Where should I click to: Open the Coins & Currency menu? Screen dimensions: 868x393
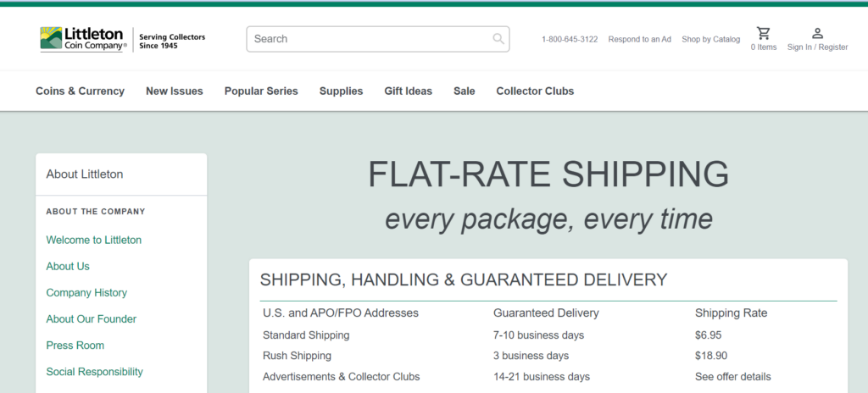pyautogui.click(x=81, y=91)
